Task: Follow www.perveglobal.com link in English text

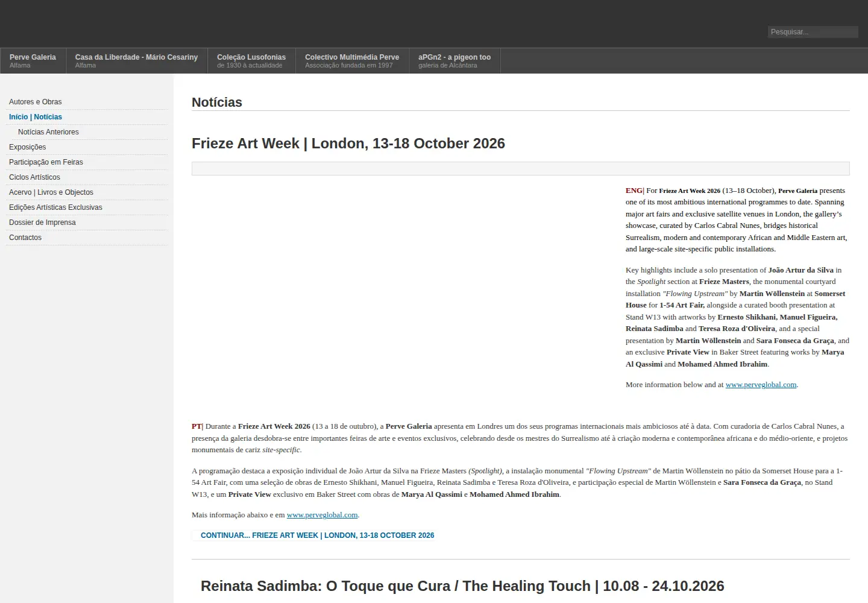Action: [x=761, y=385]
